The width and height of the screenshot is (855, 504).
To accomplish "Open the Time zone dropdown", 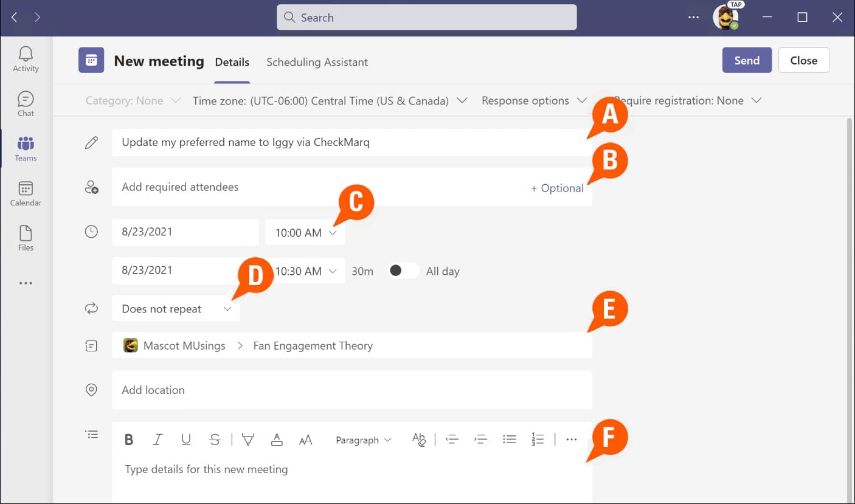I will (330, 101).
